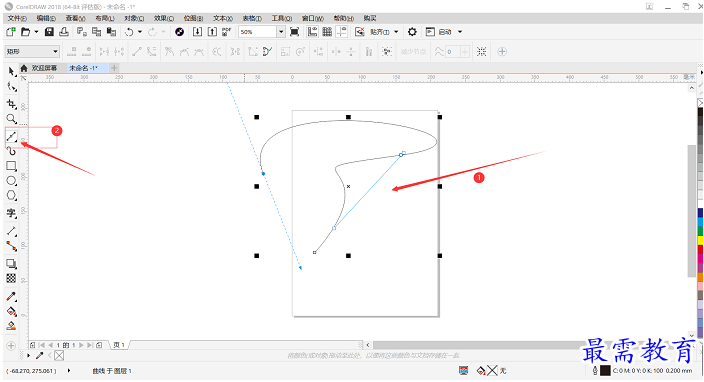704x382 pixels.
Task: Open the 效果 menu
Action: click(x=163, y=18)
